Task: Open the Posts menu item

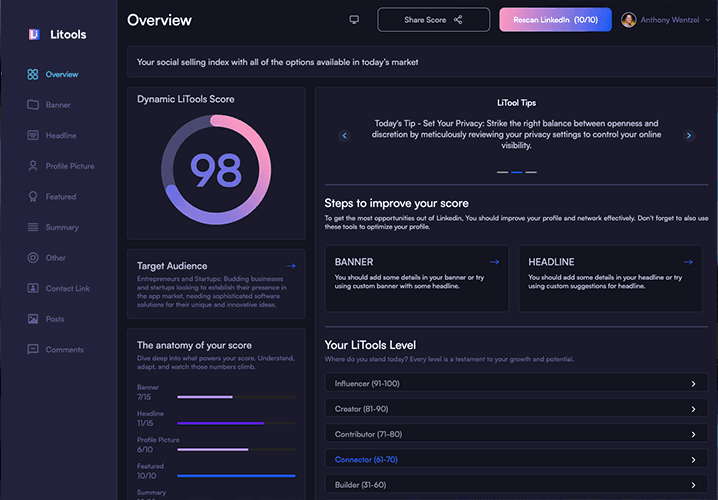Action: pyautogui.click(x=55, y=319)
